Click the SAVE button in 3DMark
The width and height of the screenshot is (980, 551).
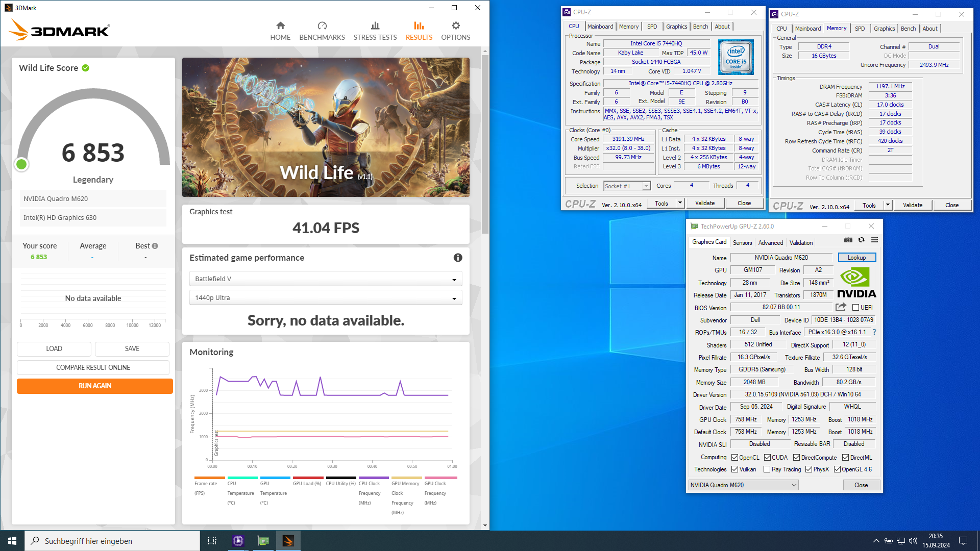pyautogui.click(x=132, y=349)
